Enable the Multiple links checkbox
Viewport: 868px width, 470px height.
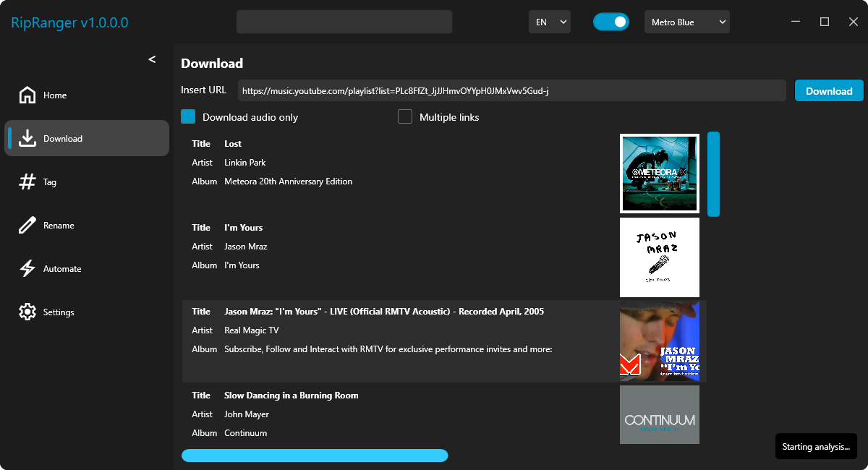click(x=405, y=116)
